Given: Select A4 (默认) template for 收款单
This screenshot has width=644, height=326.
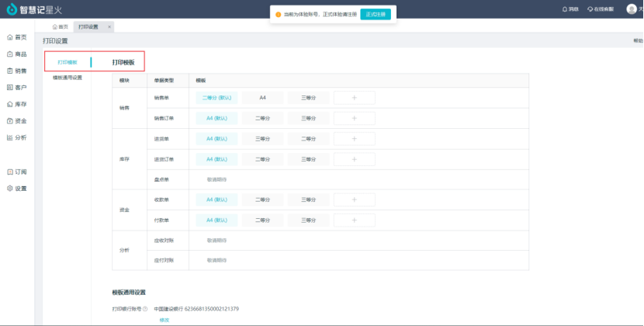Looking at the screenshot, I should (x=216, y=199).
